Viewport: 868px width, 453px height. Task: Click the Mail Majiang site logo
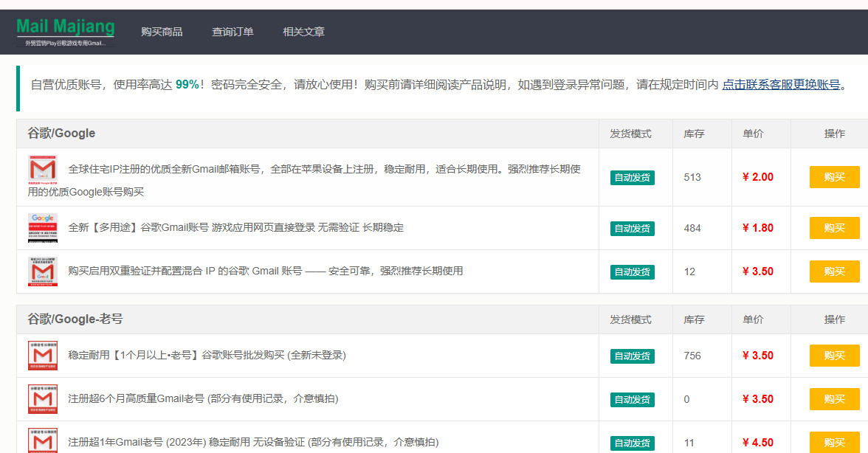point(65,32)
